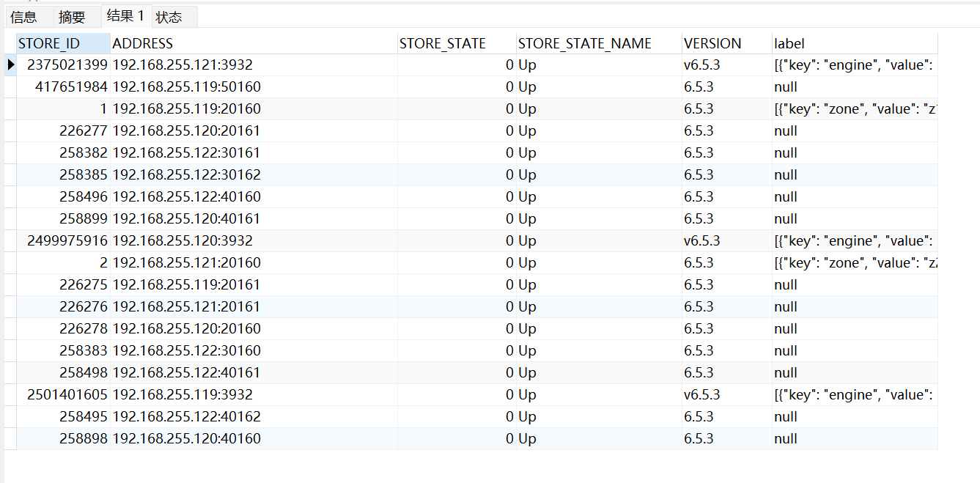Open the 摘要 tab
Screen dimensions: 980x483
[72, 17]
